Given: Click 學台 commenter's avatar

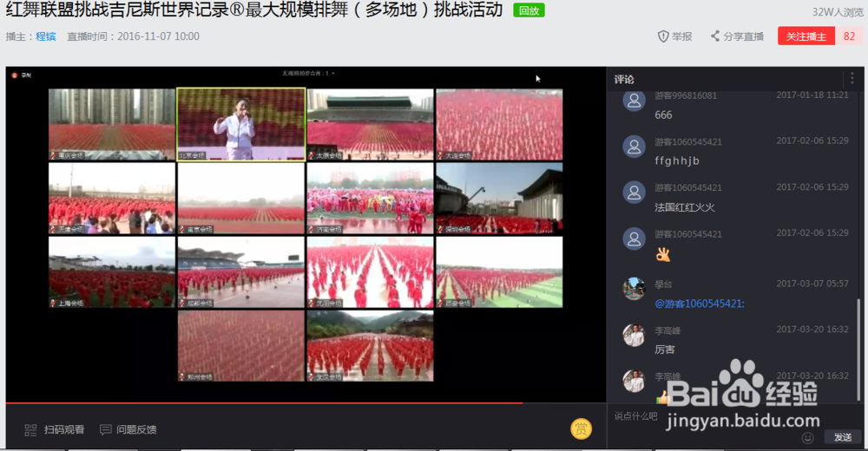Looking at the screenshot, I should coord(634,289).
